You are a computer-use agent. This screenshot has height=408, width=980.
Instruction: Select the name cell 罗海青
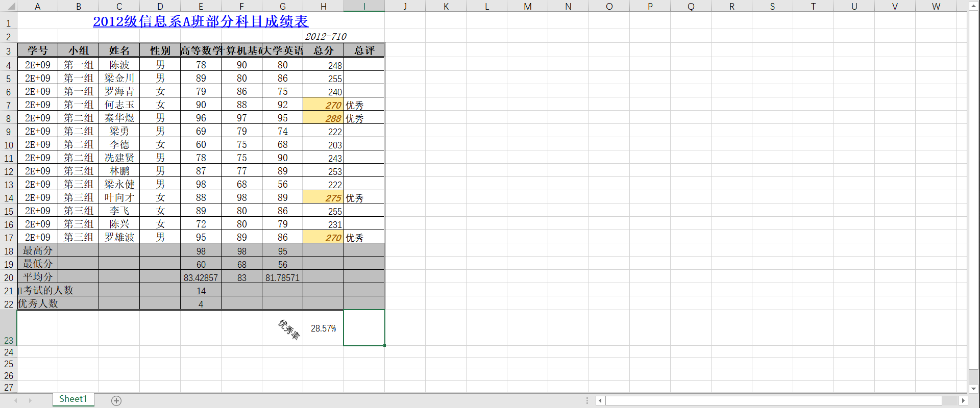coord(119,91)
